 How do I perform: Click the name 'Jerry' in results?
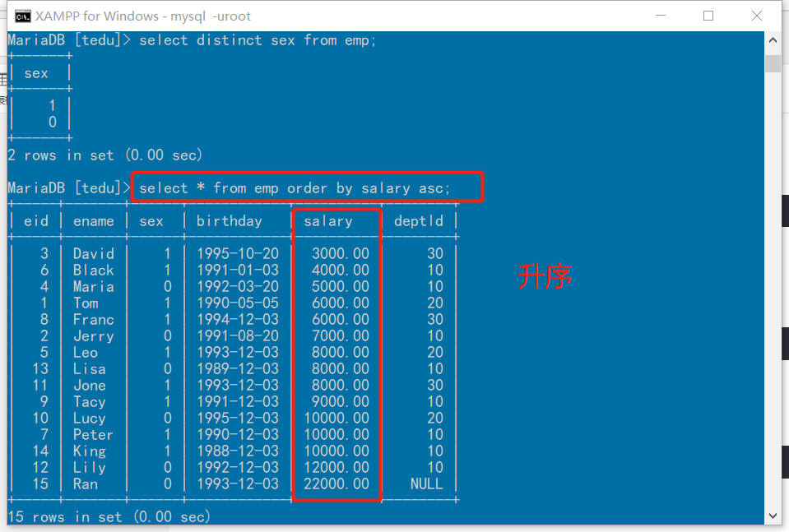[94, 336]
